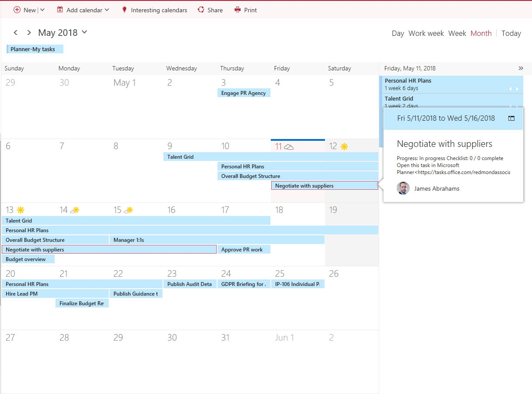The image size is (532, 394).
Task: Open Approve PR work event
Action: (244, 249)
